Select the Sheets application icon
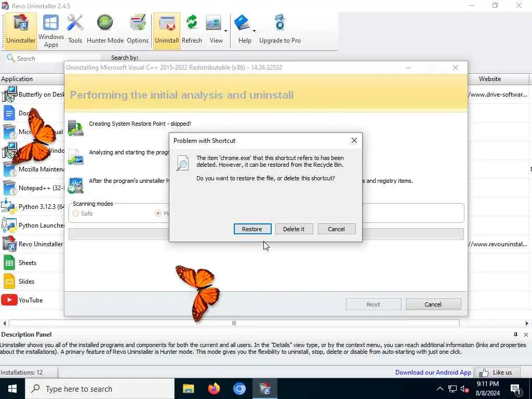This screenshot has width=532, height=399. (9, 262)
